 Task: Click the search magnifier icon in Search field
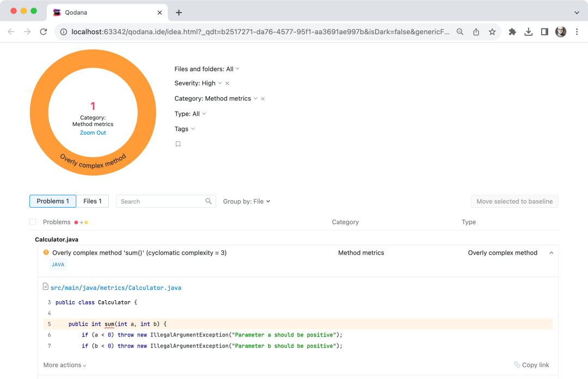[209, 201]
